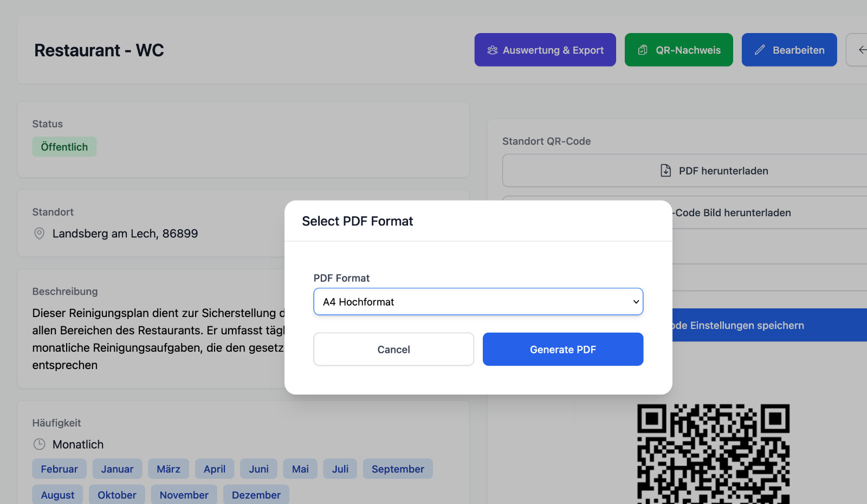Click the location pin icon

click(40, 234)
